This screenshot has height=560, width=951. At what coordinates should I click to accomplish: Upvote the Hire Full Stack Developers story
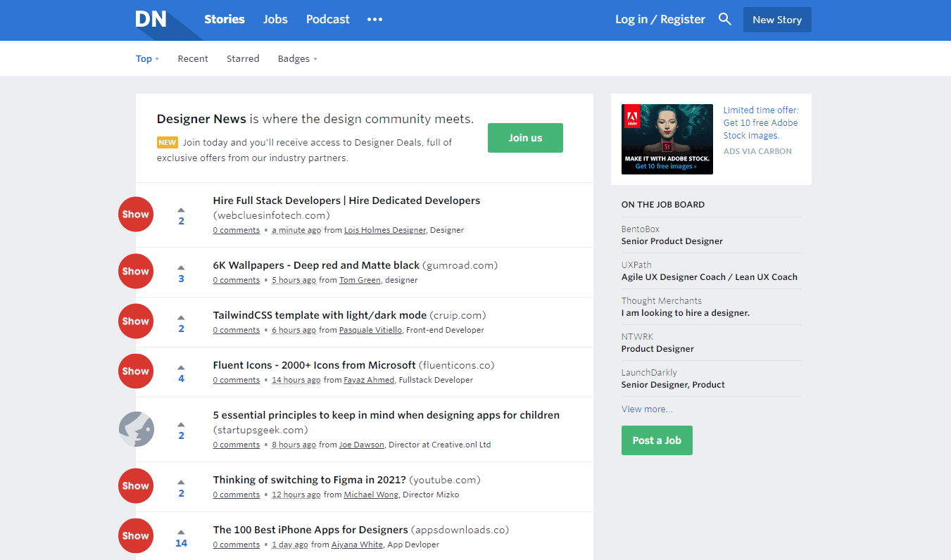click(181, 210)
